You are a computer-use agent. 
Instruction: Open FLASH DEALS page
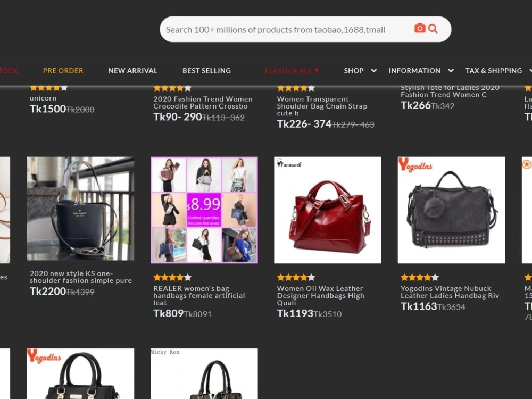[x=292, y=71]
